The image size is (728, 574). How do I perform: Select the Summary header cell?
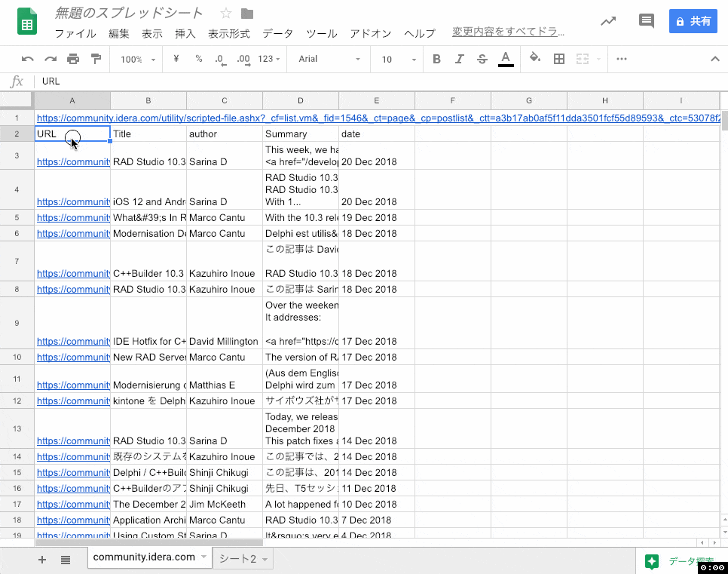[301, 134]
